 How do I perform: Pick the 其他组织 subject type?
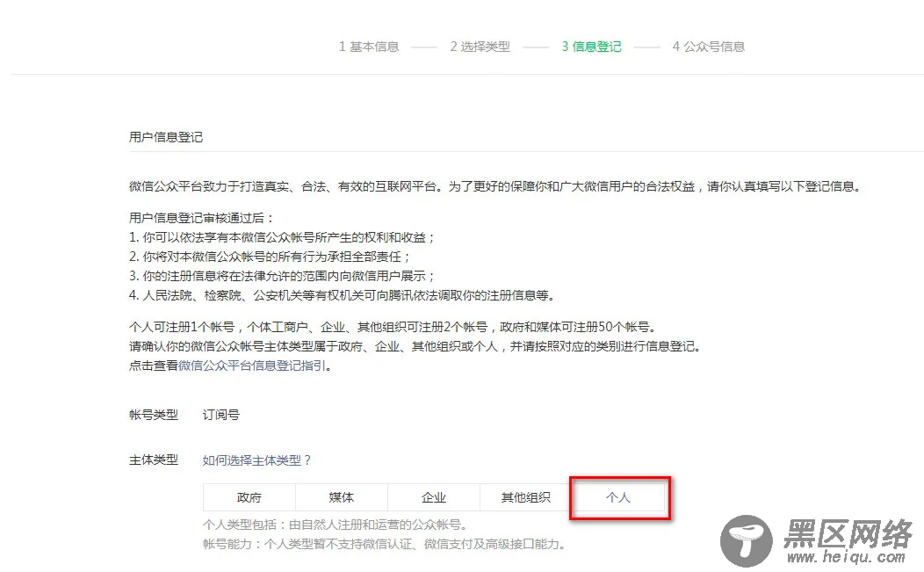pos(525,497)
